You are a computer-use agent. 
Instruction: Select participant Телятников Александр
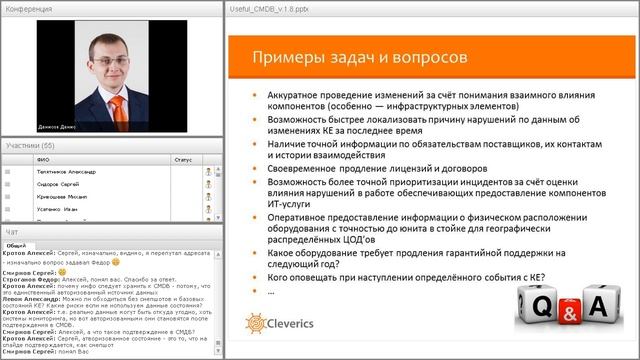click(66, 172)
